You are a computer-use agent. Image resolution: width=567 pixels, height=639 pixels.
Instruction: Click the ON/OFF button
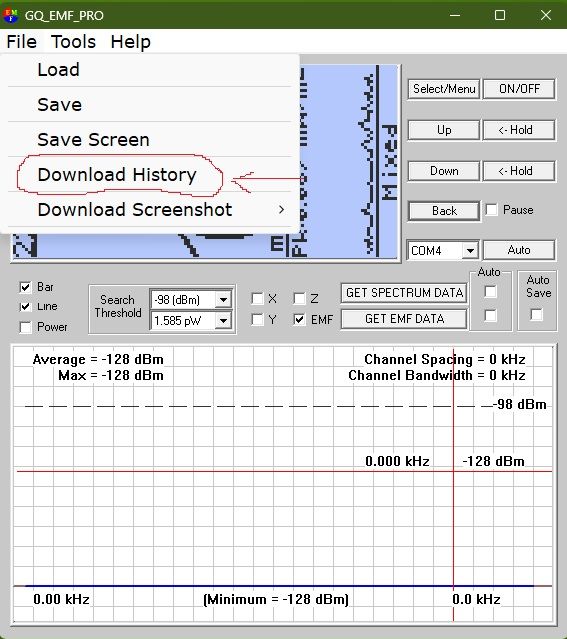pyautogui.click(x=519, y=89)
